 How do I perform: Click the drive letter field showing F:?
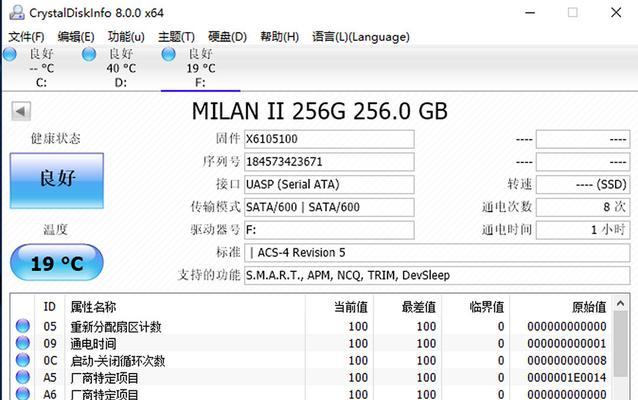329,230
